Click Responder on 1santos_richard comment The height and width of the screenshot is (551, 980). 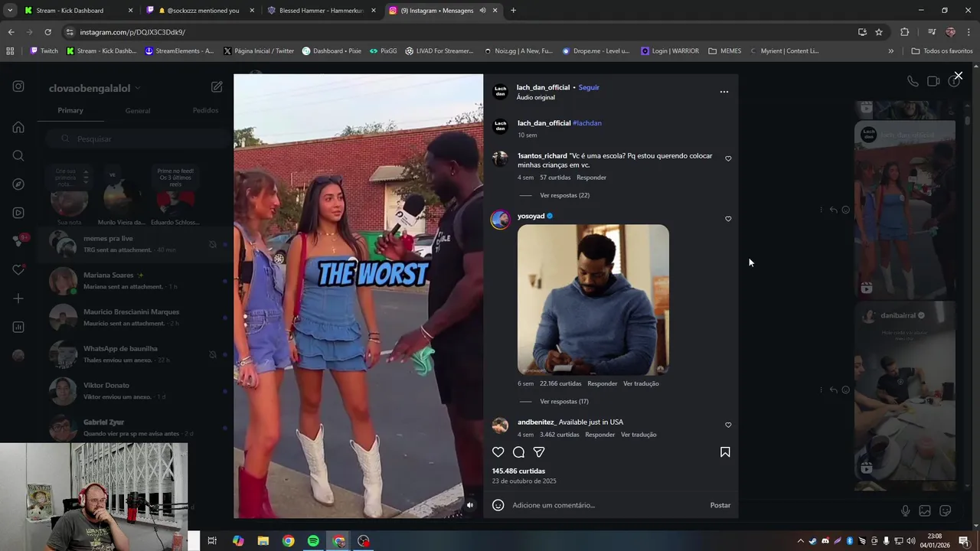pyautogui.click(x=591, y=178)
